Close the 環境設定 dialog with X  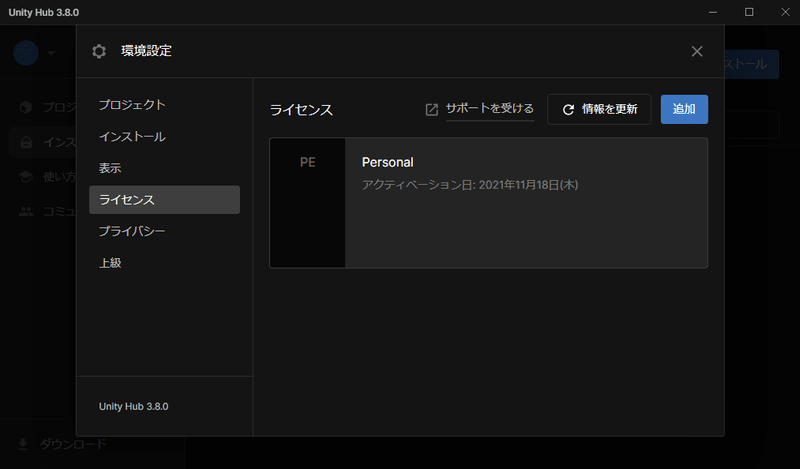pos(697,51)
